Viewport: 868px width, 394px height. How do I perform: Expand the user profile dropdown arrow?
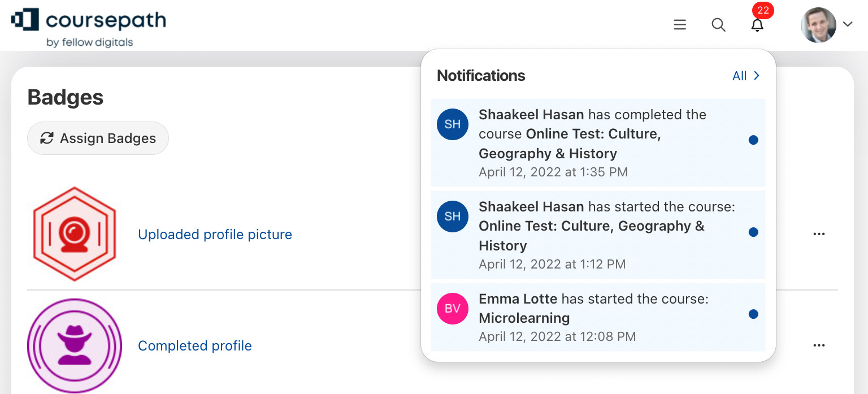[x=847, y=24]
